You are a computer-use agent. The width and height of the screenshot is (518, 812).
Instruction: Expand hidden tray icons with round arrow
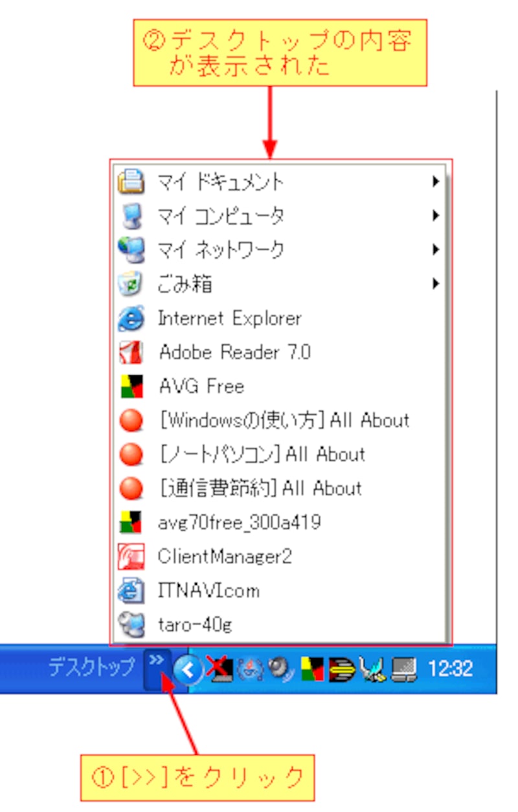(x=189, y=669)
